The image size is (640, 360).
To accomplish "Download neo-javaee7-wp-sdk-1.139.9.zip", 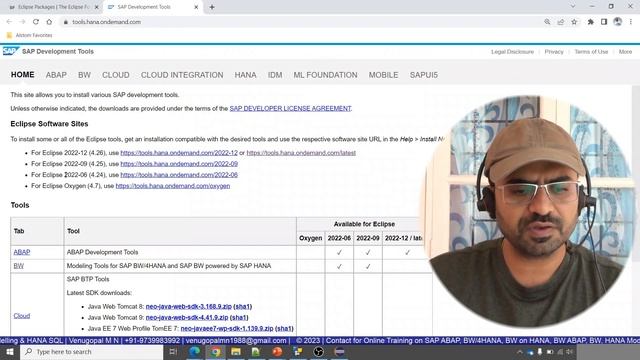I will pos(227,329).
